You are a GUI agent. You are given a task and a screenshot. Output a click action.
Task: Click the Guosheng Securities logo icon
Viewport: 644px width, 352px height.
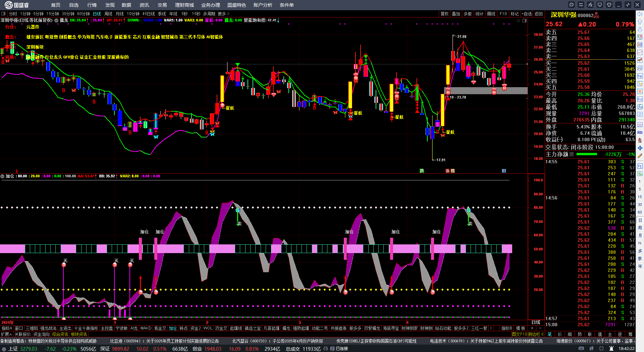8,5
